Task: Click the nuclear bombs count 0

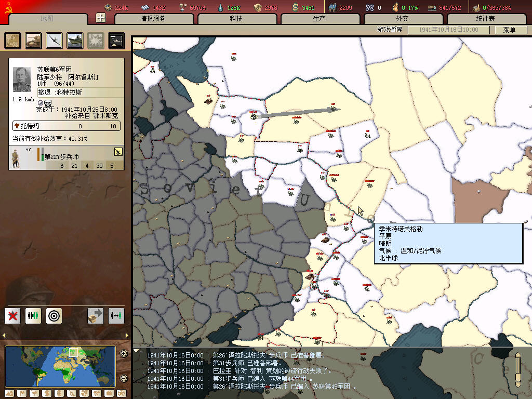Action: (379, 8)
